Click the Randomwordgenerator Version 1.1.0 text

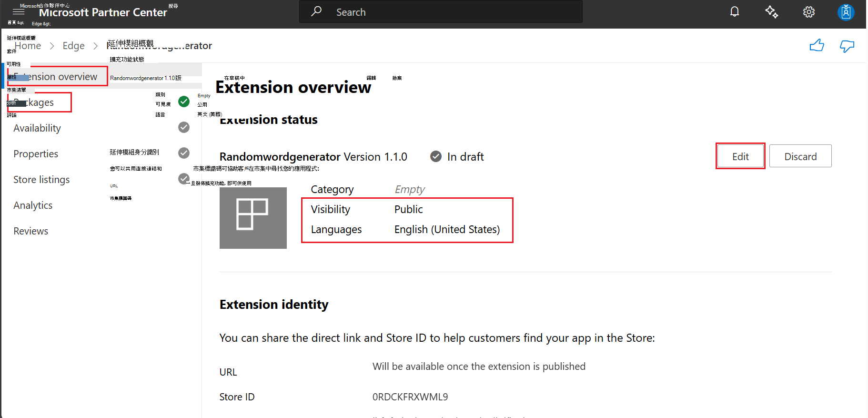[x=313, y=157]
